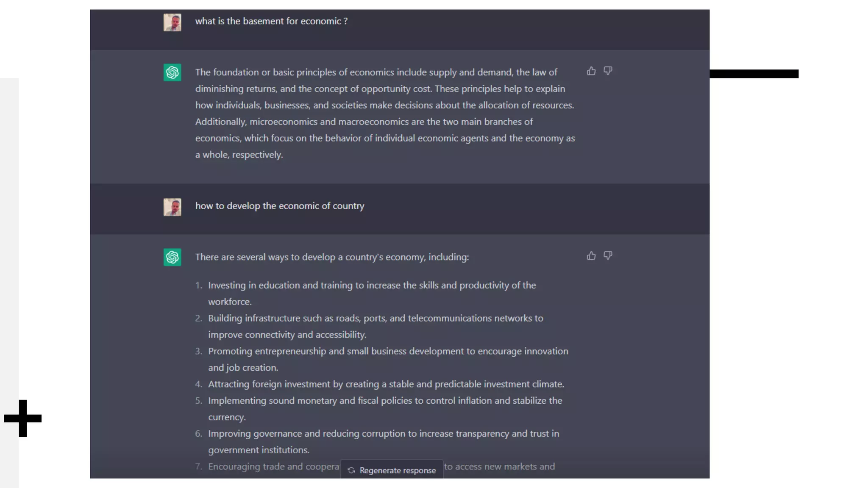Click list item 2 about building infrastructure
Viewport: 868px width, 488px height.
[x=375, y=326]
